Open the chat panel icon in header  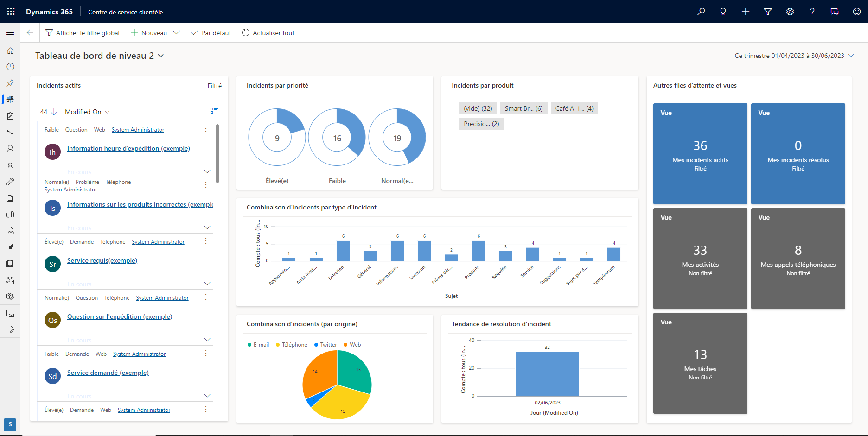pyautogui.click(x=835, y=12)
